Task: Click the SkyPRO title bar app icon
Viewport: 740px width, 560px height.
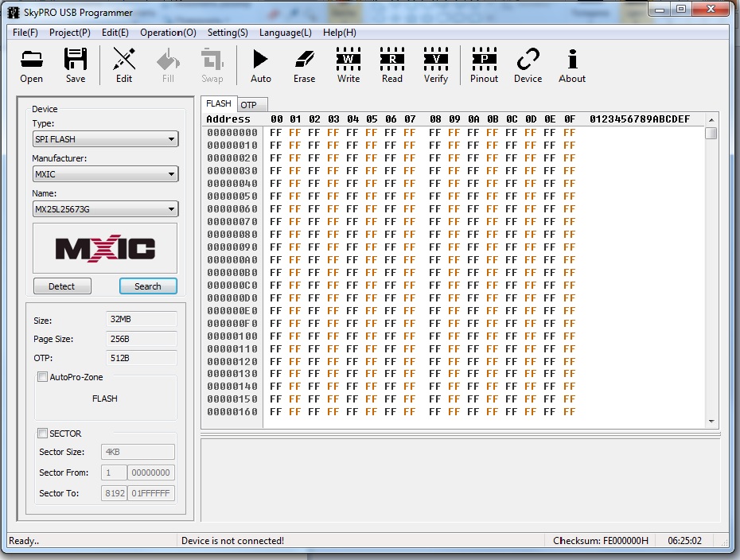Action: [x=14, y=12]
